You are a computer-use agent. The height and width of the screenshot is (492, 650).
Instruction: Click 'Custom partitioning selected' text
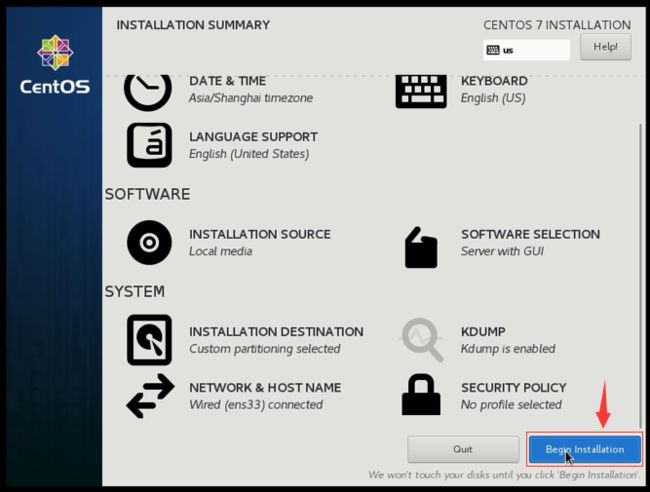(264, 349)
